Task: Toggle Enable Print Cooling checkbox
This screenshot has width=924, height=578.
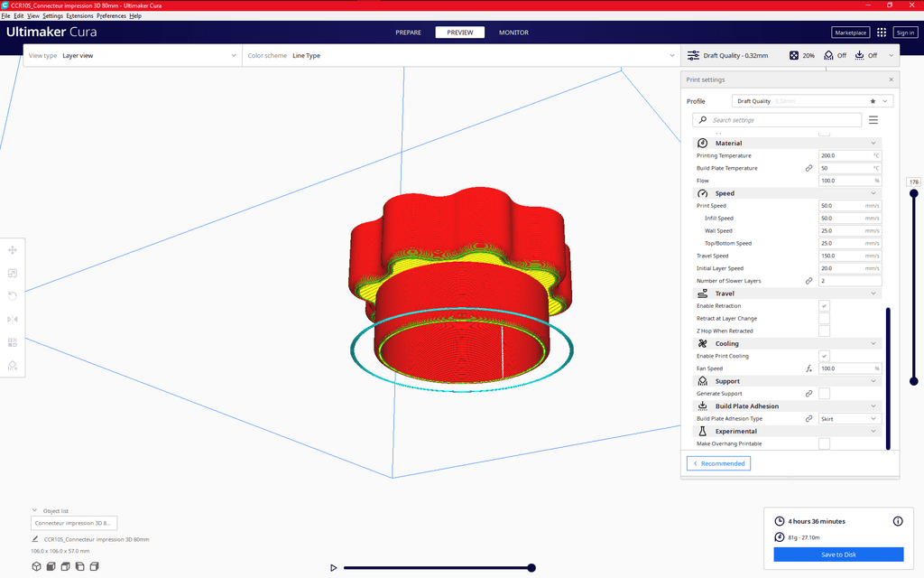Action: [825, 356]
